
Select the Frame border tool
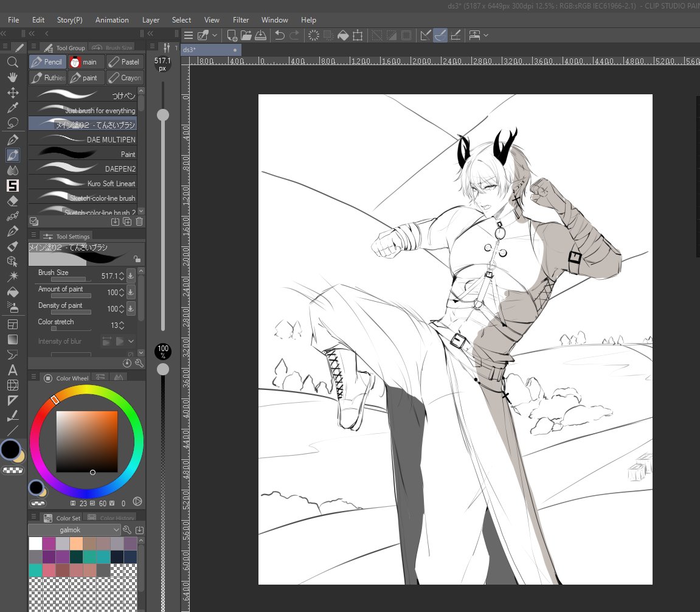click(13, 325)
